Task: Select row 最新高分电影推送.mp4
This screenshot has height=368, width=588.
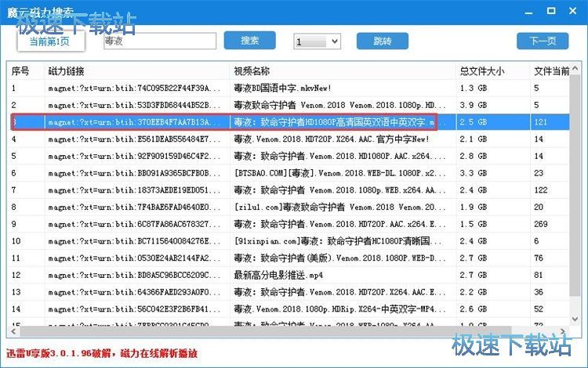Action: [x=278, y=275]
